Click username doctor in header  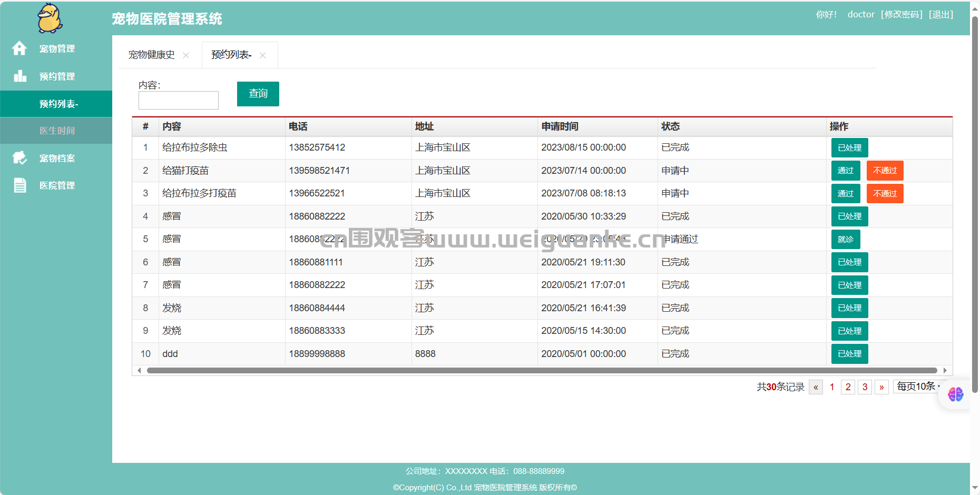pos(861,15)
